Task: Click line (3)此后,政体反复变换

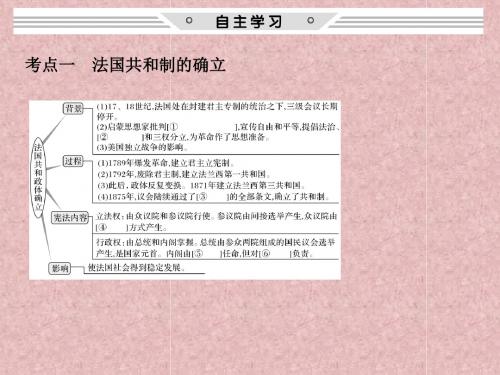Action: pos(201,185)
